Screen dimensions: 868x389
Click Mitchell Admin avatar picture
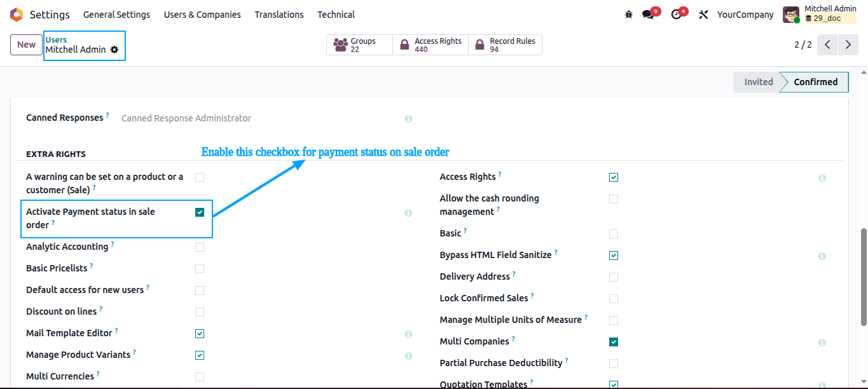click(x=791, y=15)
